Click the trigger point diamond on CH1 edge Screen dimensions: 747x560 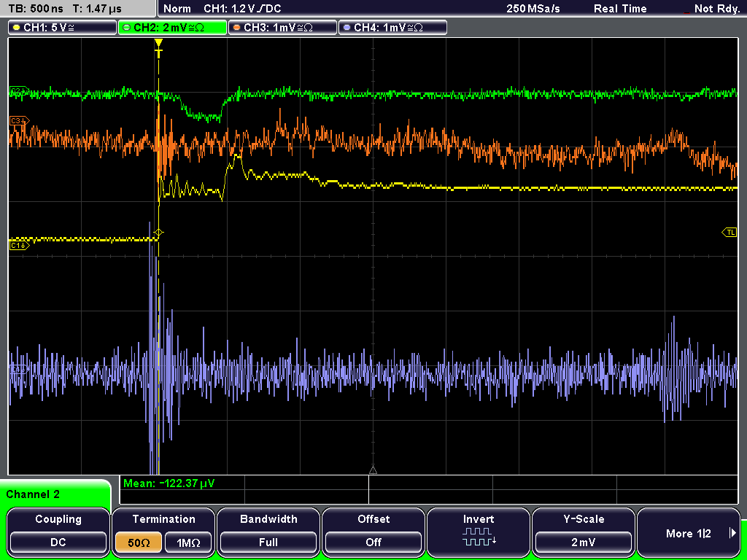click(x=158, y=233)
